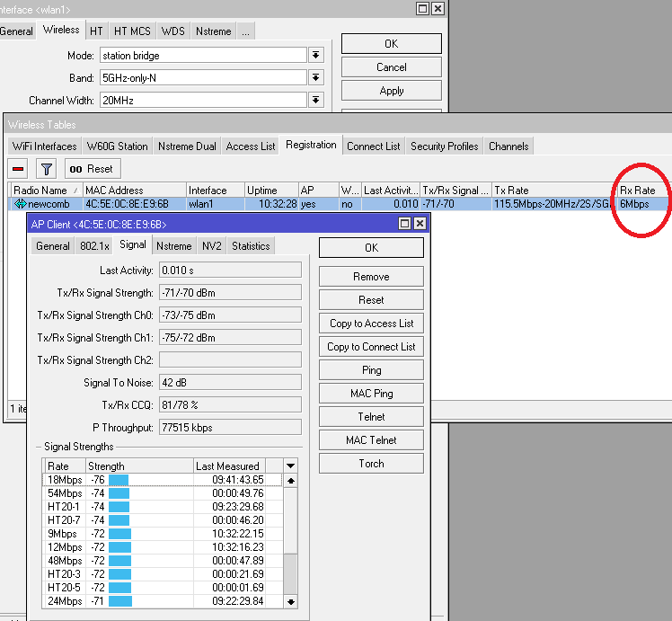Open the Nstreme tab in Interface window

(214, 31)
